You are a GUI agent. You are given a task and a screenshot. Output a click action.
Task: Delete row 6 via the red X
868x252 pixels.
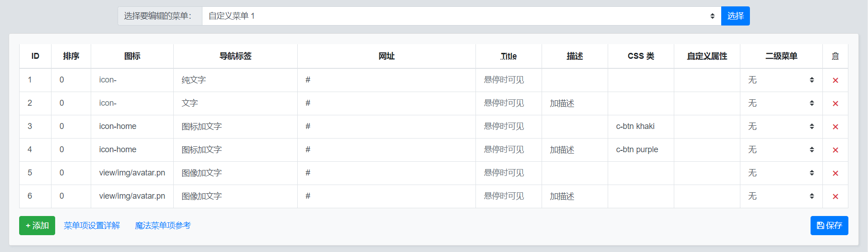pyautogui.click(x=835, y=196)
